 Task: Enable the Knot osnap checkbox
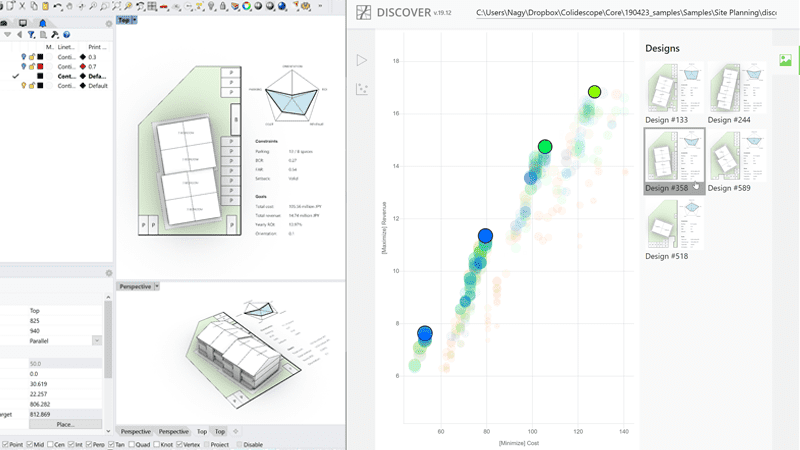tap(156, 444)
